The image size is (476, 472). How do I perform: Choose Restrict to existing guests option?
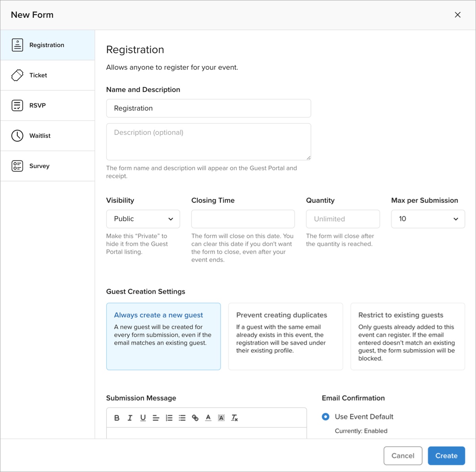point(408,336)
